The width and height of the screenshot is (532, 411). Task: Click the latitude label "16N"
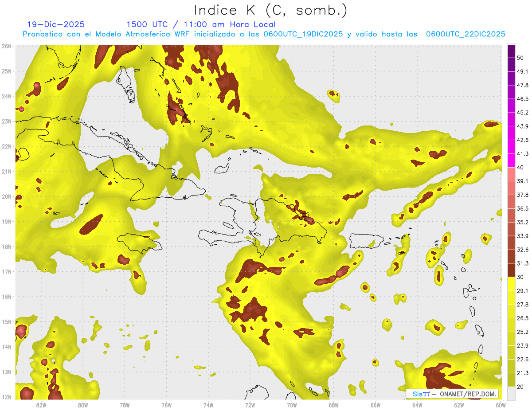[x=7, y=297]
